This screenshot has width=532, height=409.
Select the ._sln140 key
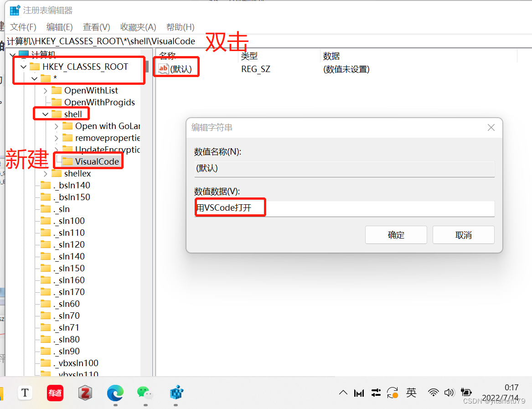tap(69, 257)
